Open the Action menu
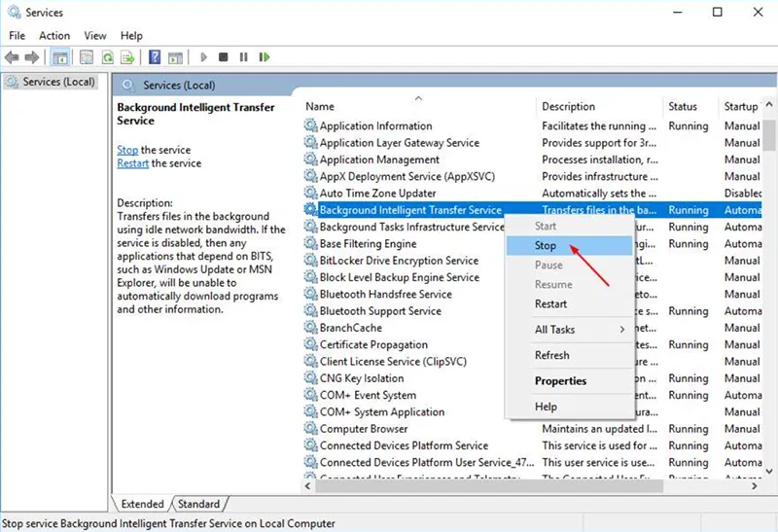Image resolution: width=778 pixels, height=532 pixels. tap(54, 36)
